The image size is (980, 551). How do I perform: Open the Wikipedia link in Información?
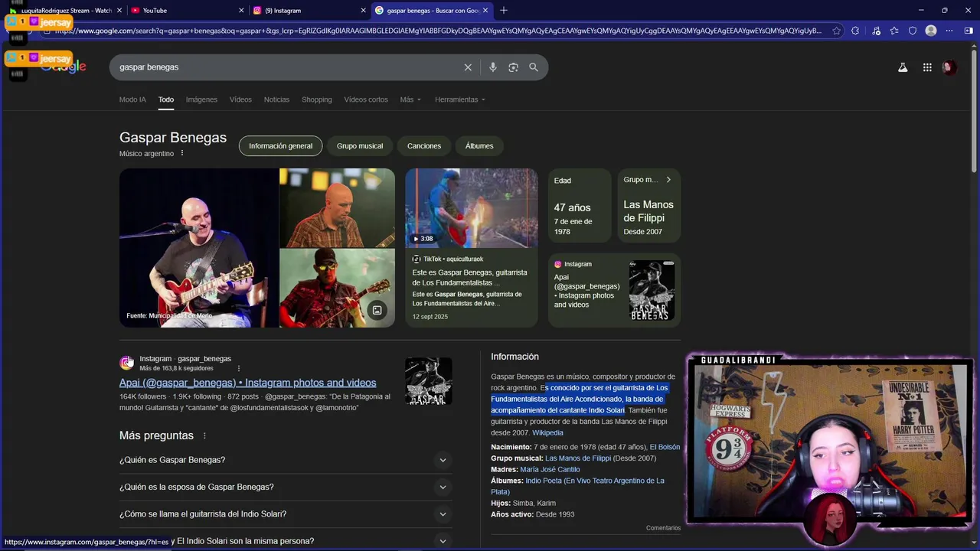click(547, 433)
